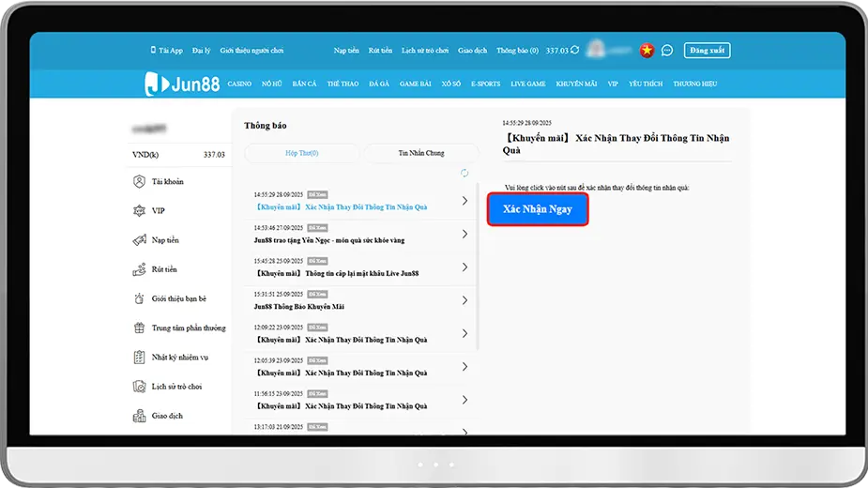Refresh the balance next to 337.03
Screen dimensions: 868x488
tap(574, 51)
